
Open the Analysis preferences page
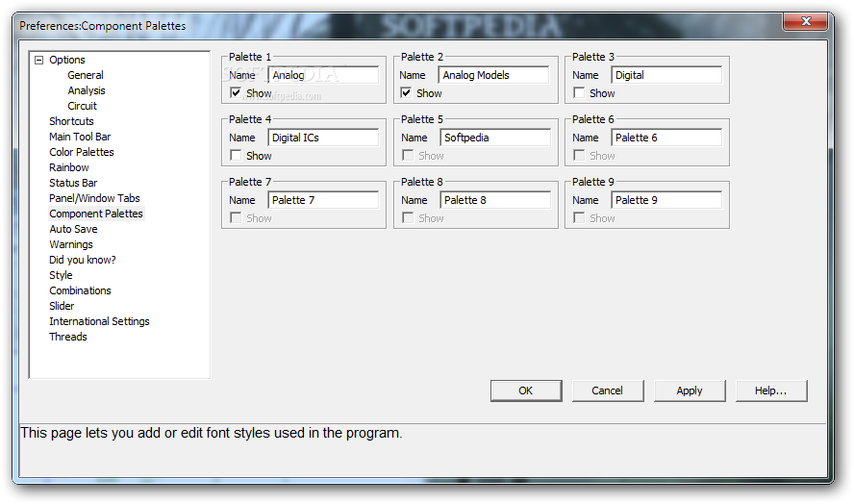tap(87, 90)
